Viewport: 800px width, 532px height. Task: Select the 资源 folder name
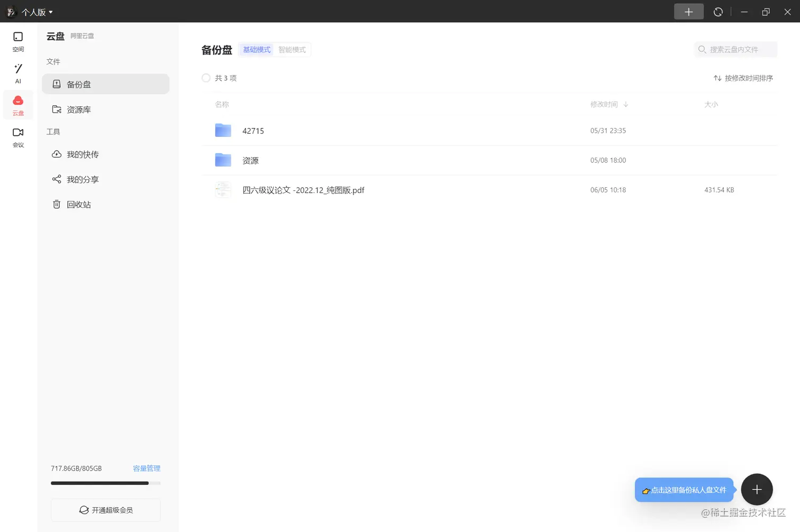[250, 160]
